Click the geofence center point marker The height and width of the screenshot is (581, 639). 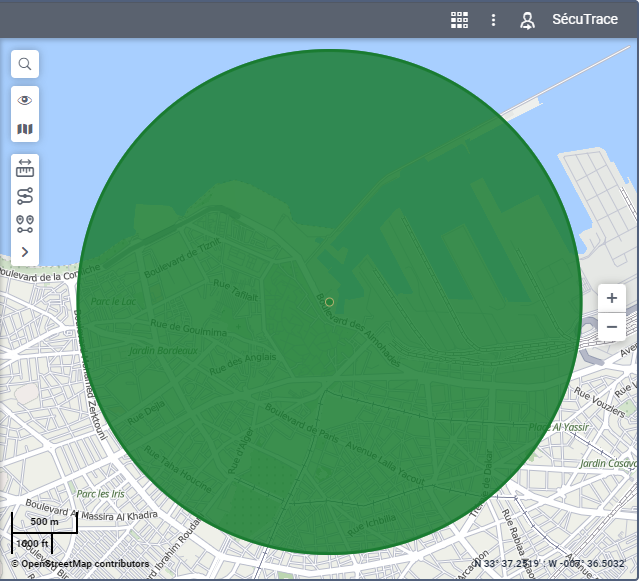(329, 301)
